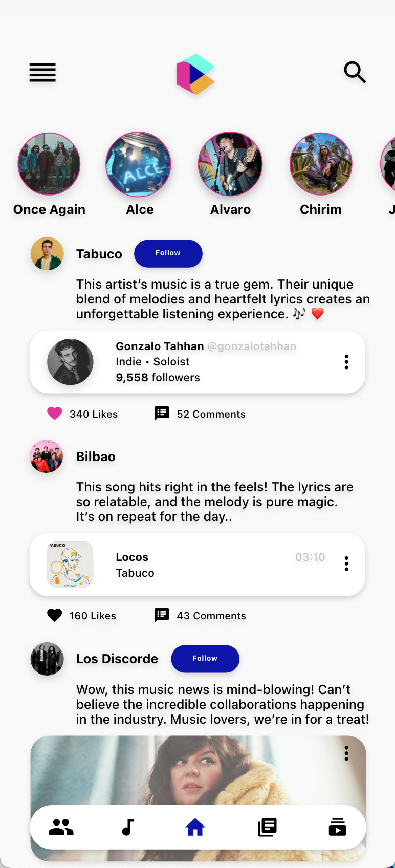
Task: Open options on the Los Discorde image
Action: click(346, 753)
